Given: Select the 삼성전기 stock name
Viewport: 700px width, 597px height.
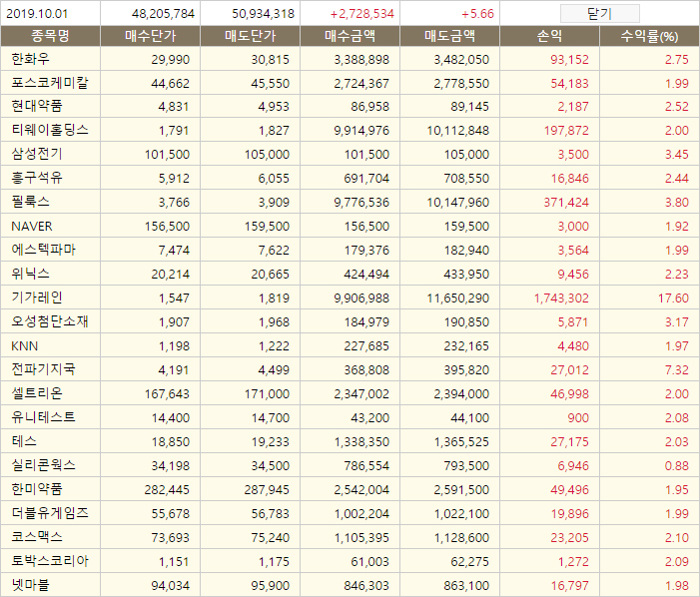Looking at the screenshot, I should pyautogui.click(x=37, y=154).
